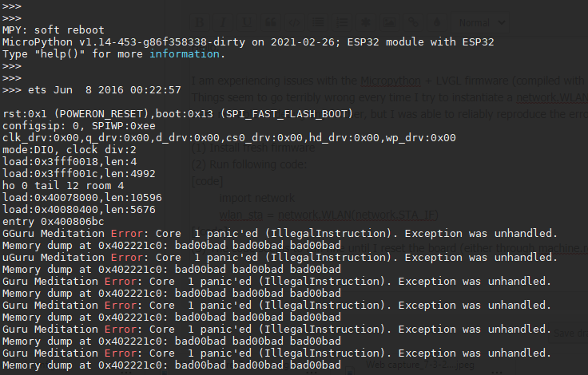Click the 'I am experiencing issues' sentence in the background post

389,81
